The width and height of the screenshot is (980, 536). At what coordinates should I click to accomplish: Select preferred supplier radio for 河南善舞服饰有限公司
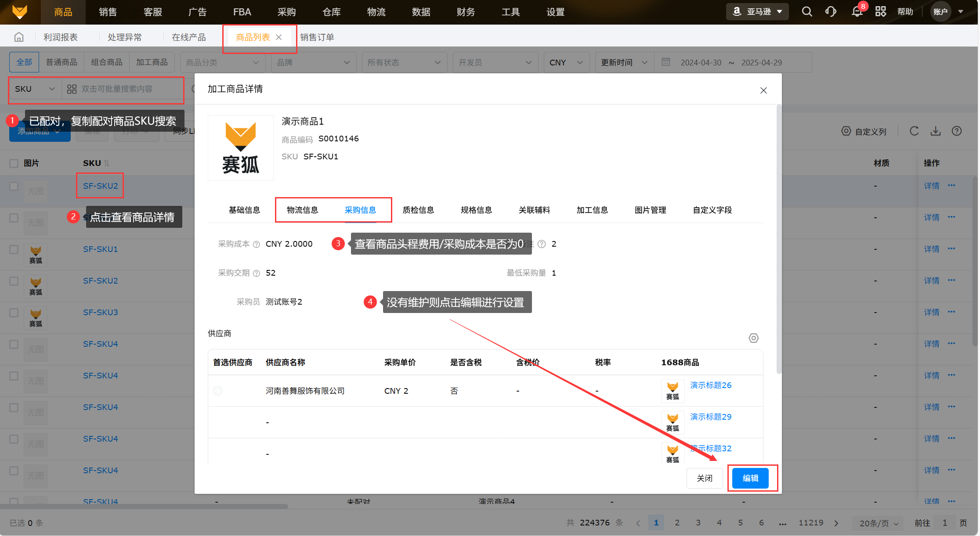click(217, 391)
